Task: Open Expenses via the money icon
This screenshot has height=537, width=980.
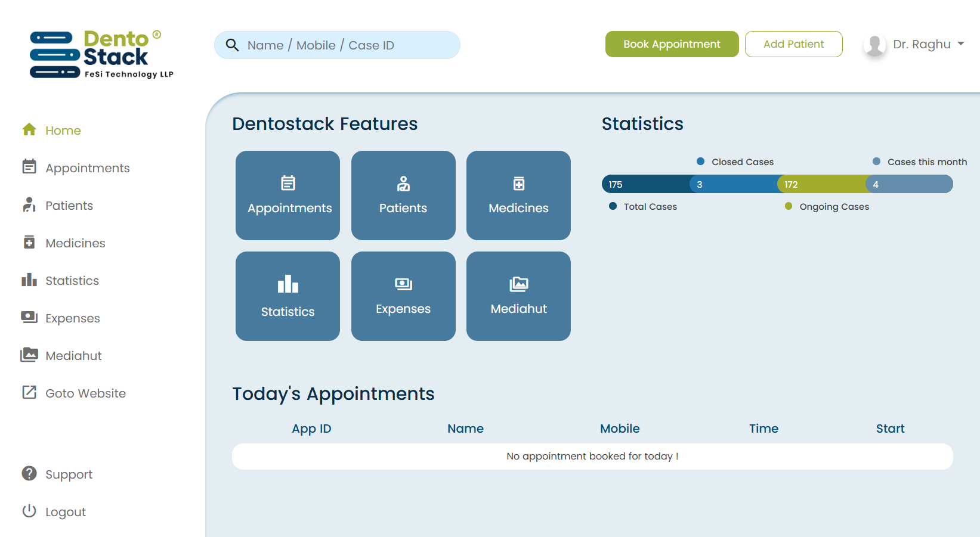Action: (29, 318)
